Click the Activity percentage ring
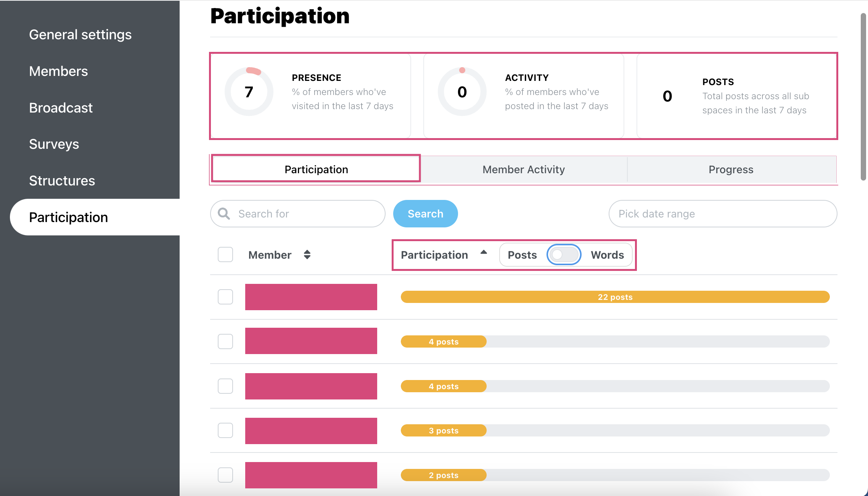 click(462, 92)
